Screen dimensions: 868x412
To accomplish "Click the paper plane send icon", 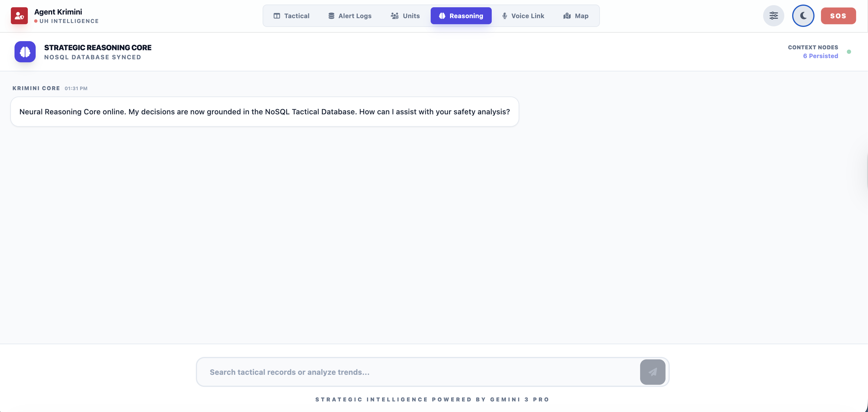I will coord(652,372).
